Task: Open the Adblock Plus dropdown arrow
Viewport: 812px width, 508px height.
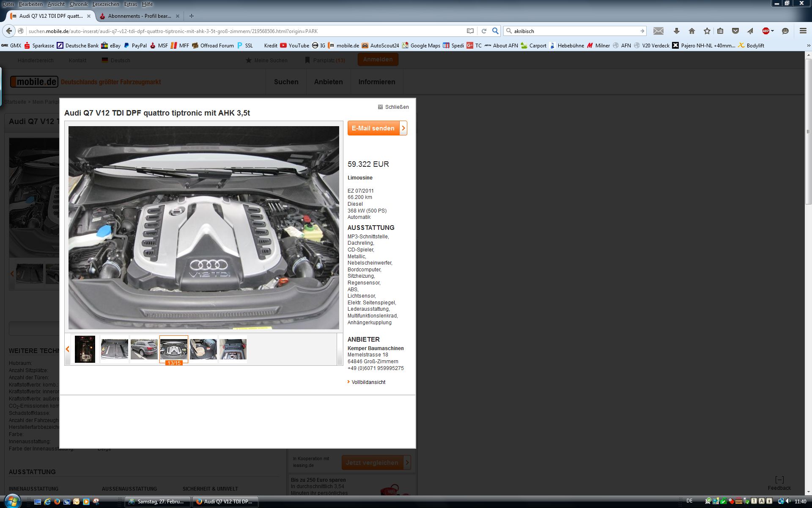Action: tap(772, 31)
